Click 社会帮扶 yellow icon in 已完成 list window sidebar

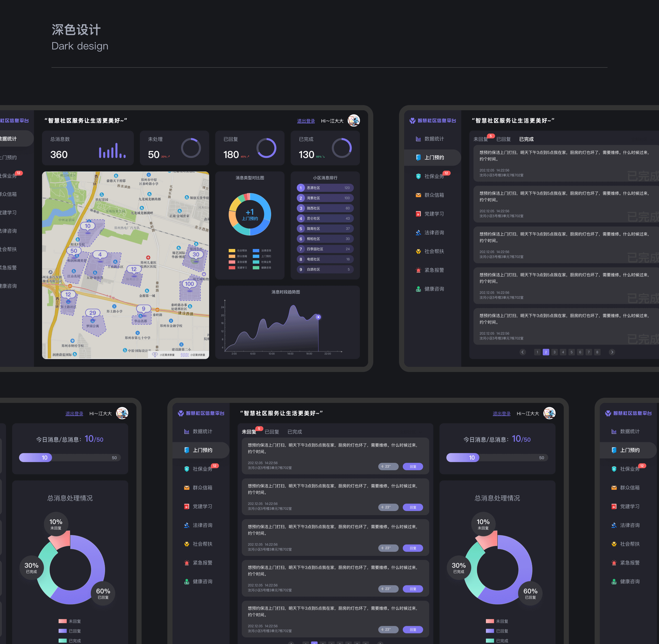coord(418,251)
